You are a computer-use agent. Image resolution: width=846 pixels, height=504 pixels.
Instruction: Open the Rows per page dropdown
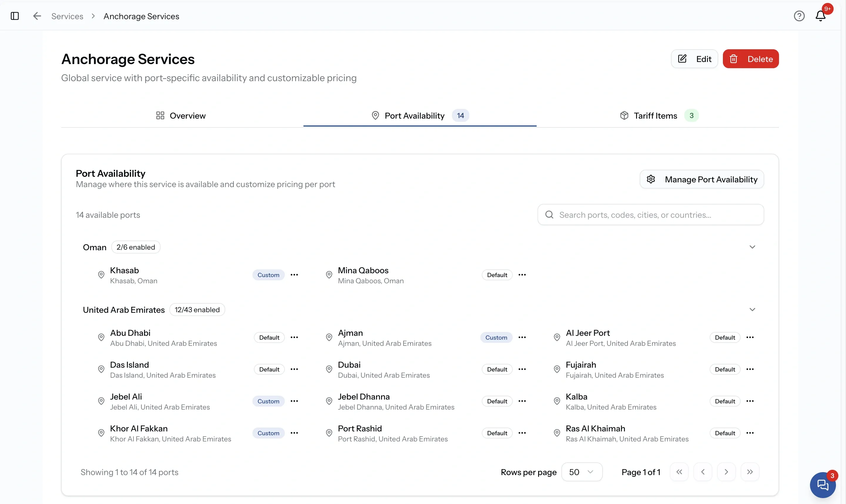coord(582,472)
